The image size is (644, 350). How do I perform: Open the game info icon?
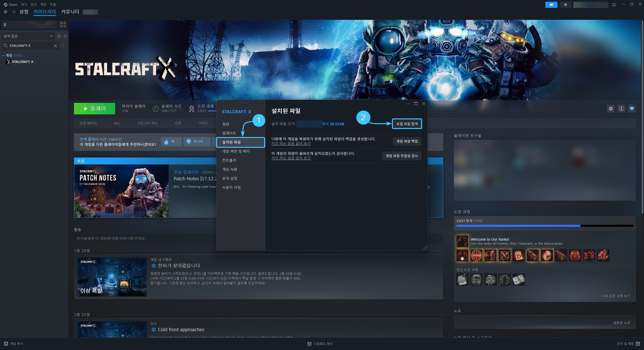pyautogui.click(x=621, y=109)
